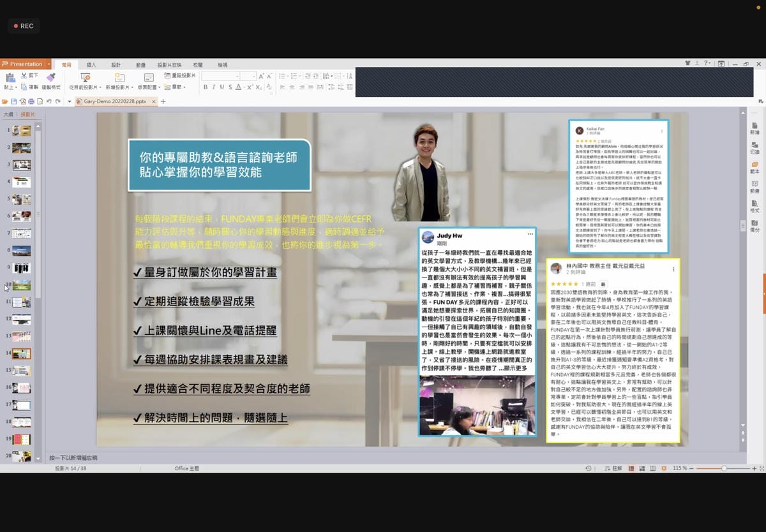
Task: Switch to the 投影片放映 (Slide Show) tab
Action: click(x=170, y=64)
